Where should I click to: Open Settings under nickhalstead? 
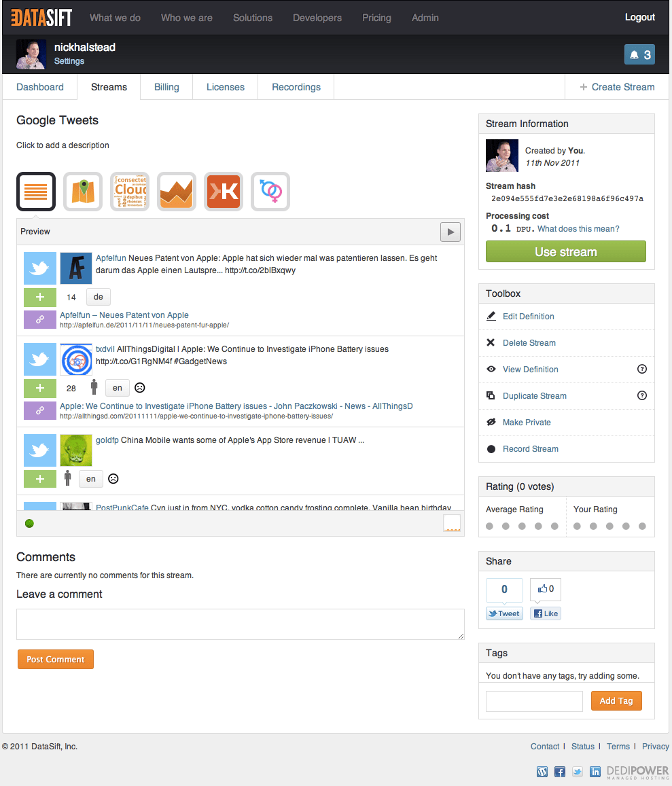click(x=69, y=61)
